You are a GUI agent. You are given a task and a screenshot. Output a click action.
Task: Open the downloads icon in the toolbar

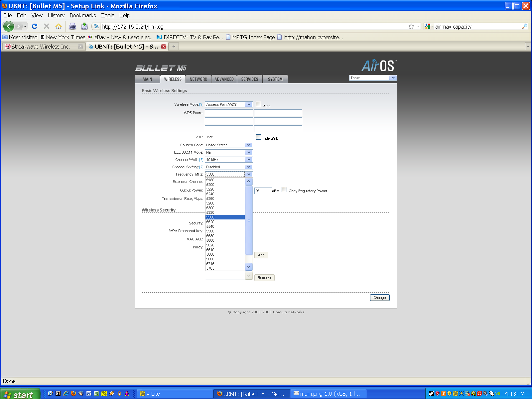click(x=84, y=26)
